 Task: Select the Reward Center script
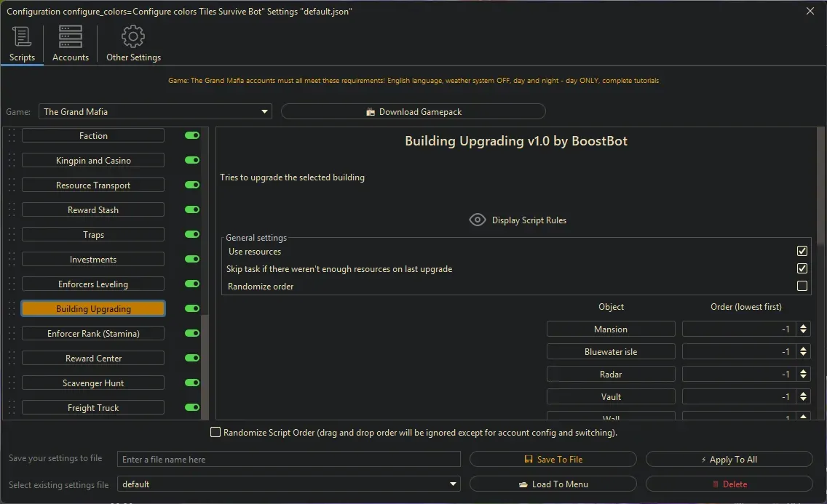tap(93, 359)
